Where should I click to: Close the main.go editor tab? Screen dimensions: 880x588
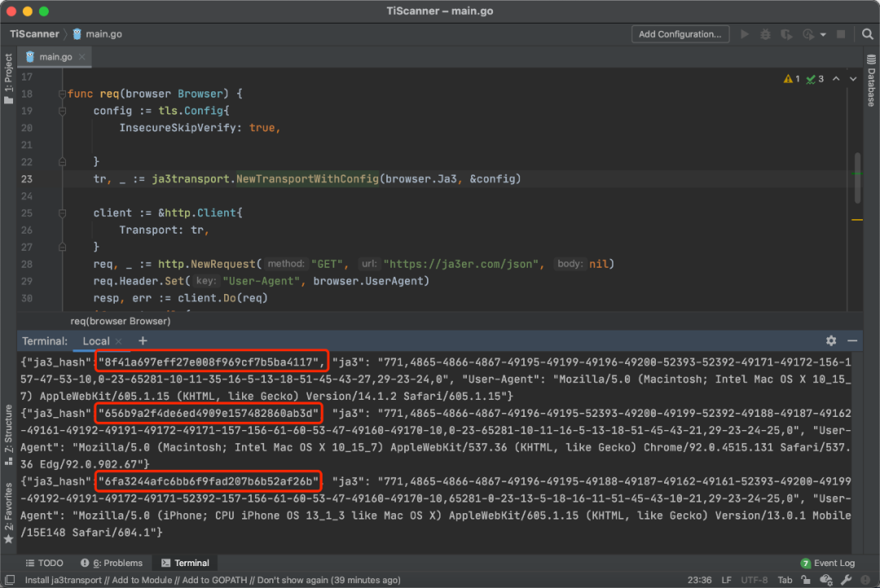coord(82,57)
